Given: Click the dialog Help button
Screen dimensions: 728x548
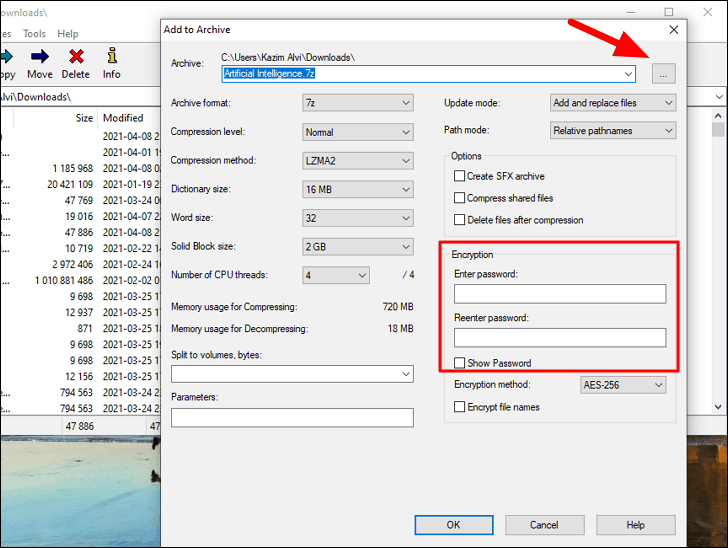Looking at the screenshot, I should tap(636, 525).
